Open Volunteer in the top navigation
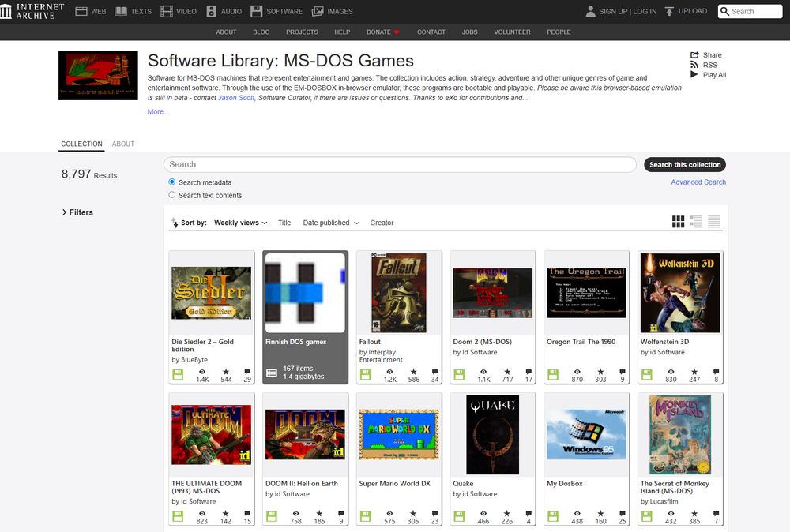Viewport: 790px width, 532px height. [x=512, y=32]
